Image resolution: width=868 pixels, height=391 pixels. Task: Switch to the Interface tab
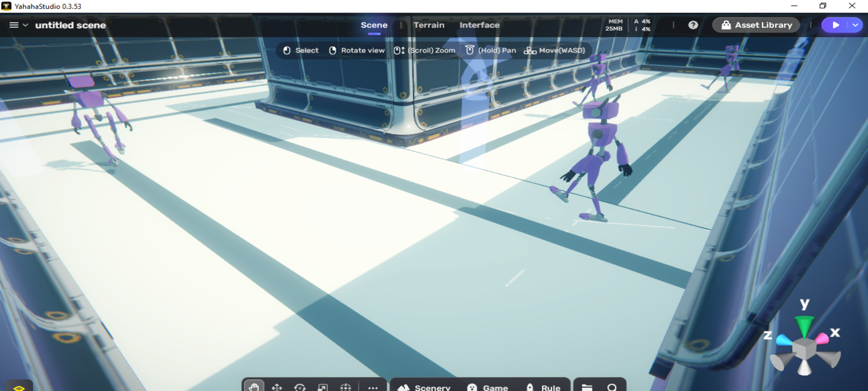[479, 25]
